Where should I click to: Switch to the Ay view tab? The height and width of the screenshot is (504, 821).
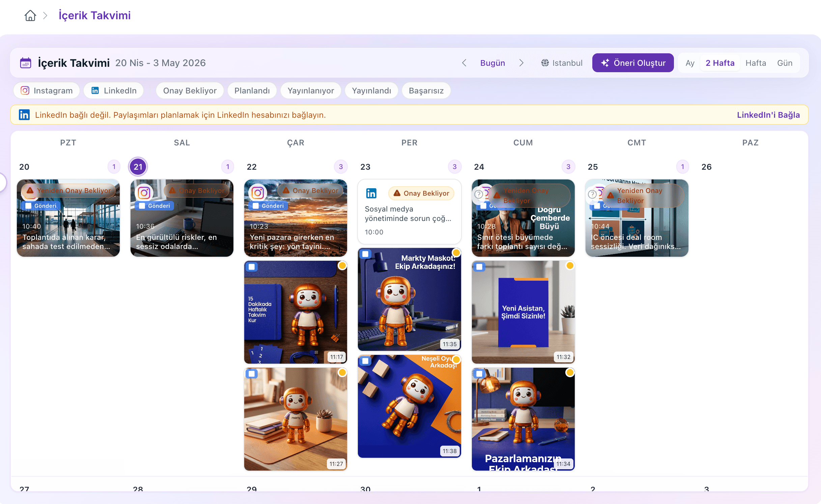coord(689,63)
